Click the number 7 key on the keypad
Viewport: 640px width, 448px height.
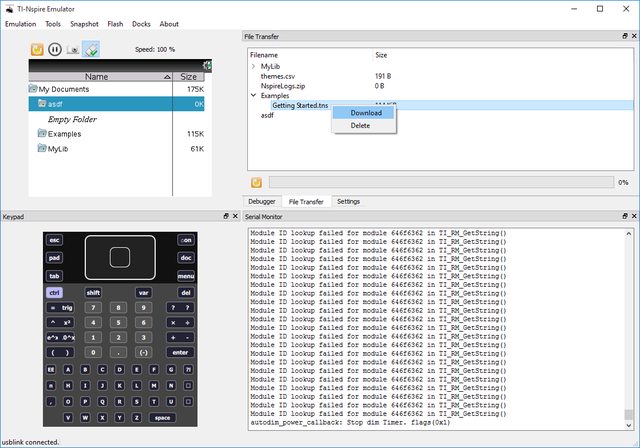click(x=93, y=308)
